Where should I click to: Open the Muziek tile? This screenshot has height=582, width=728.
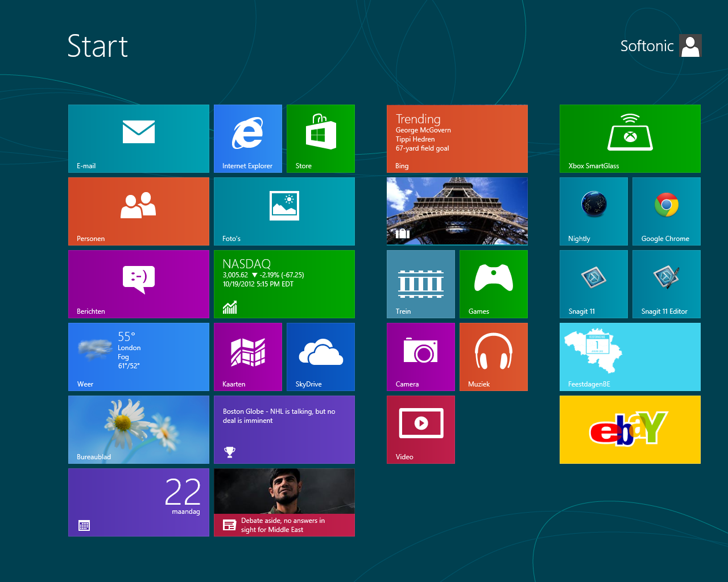493,356
